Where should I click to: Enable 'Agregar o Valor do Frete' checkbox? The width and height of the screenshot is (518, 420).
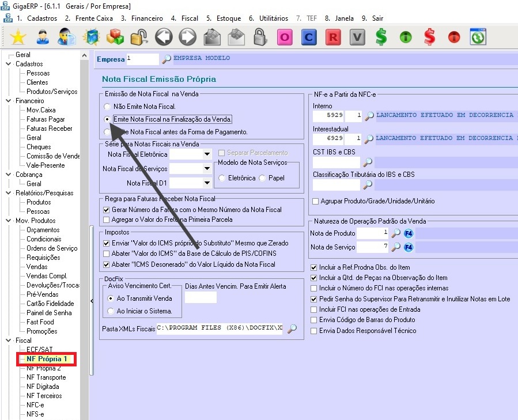[x=106, y=220]
